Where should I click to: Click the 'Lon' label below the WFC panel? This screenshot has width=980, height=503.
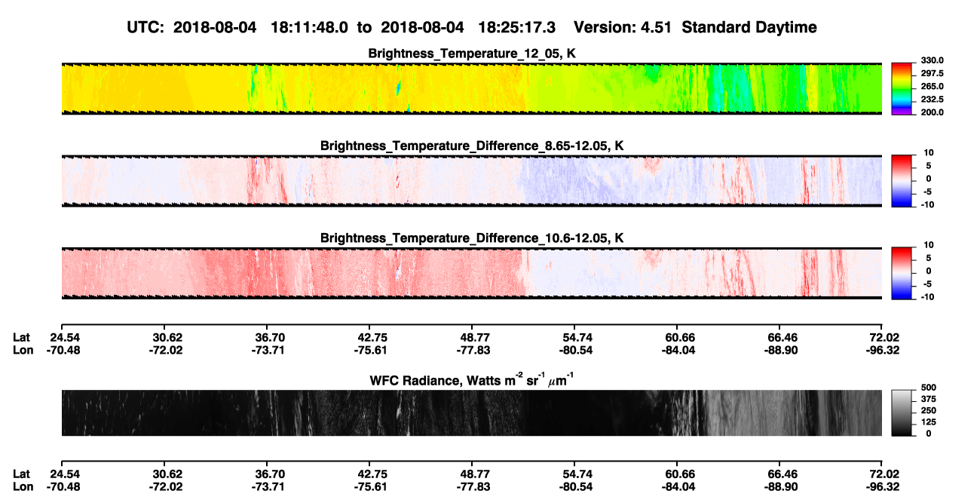(23, 486)
